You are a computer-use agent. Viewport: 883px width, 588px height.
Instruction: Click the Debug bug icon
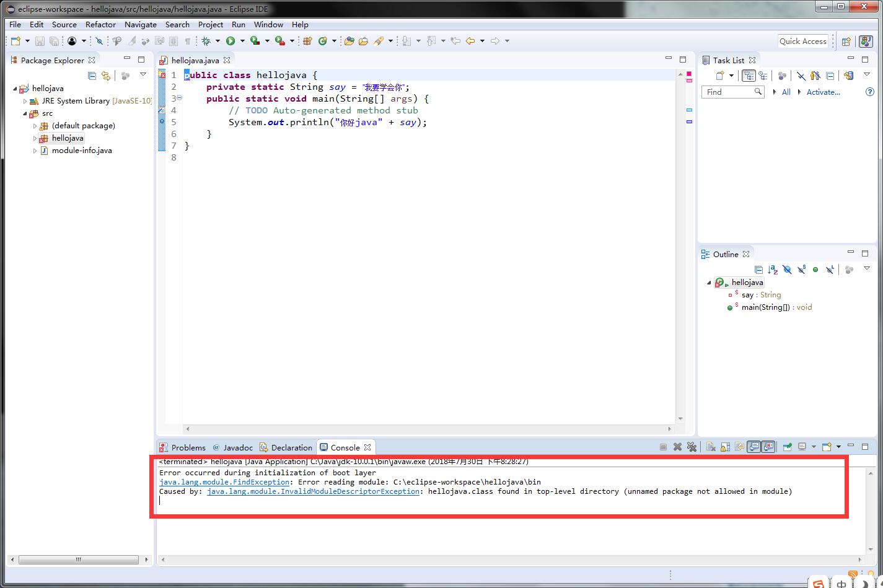click(206, 41)
